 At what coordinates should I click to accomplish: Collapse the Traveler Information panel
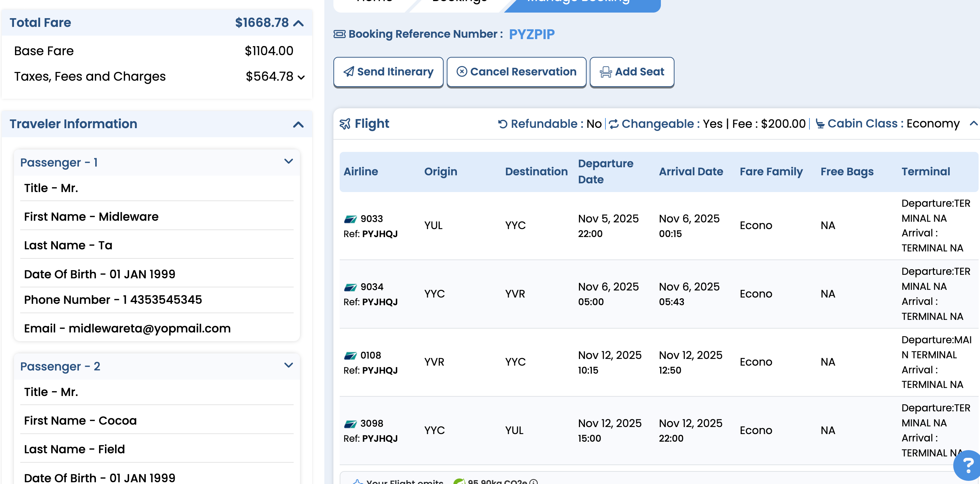click(x=299, y=125)
